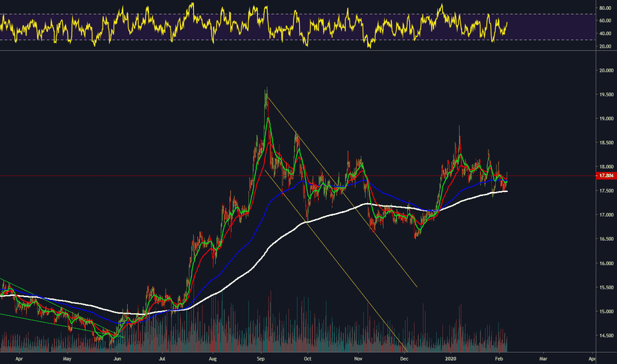Click the 2020 label on time axis
The height and width of the screenshot is (364, 617).
click(451, 359)
